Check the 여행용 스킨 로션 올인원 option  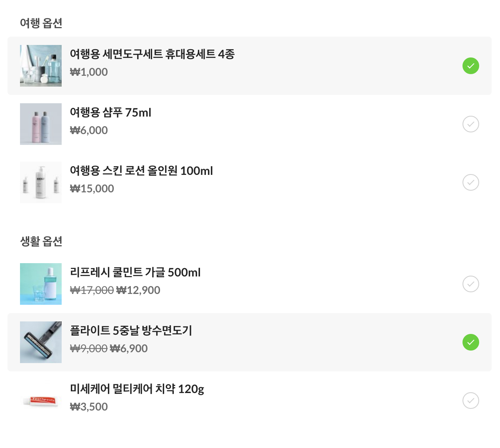(470, 182)
